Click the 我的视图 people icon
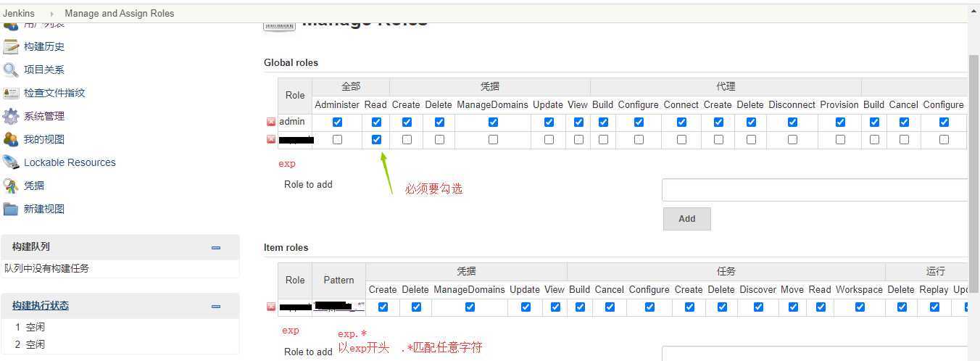980x361 pixels. pos(11,139)
